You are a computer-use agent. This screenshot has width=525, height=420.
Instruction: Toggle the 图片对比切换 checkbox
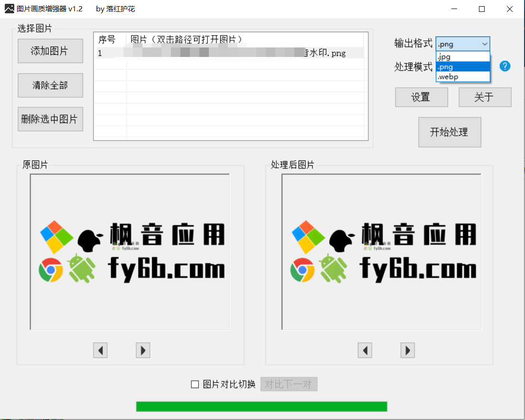(195, 384)
